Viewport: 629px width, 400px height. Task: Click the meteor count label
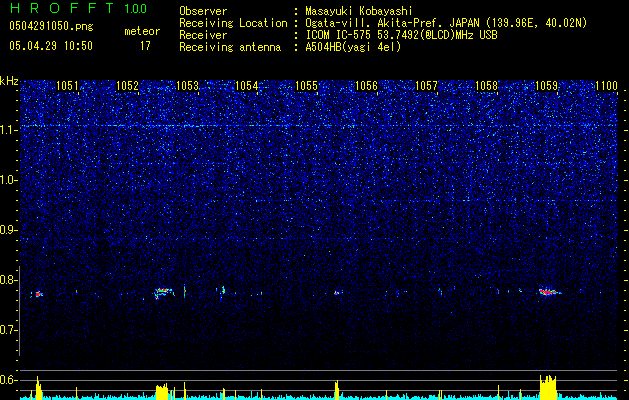[142, 31]
